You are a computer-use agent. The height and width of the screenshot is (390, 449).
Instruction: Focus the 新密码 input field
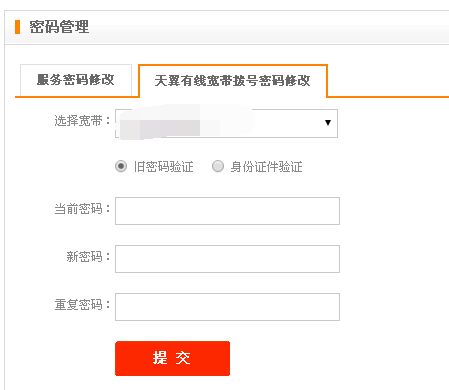tap(227, 259)
